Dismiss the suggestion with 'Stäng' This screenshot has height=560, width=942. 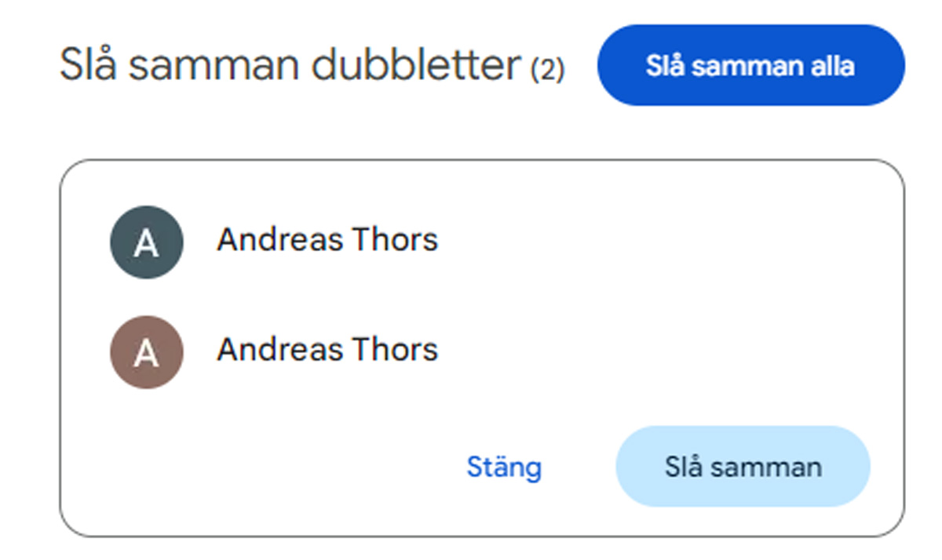[x=505, y=466]
